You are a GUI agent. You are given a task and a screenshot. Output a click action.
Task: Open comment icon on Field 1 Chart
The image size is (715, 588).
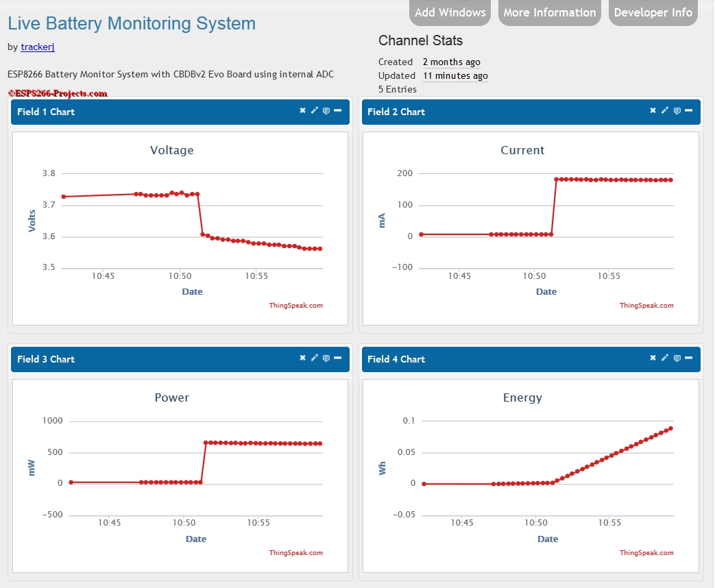[326, 111]
